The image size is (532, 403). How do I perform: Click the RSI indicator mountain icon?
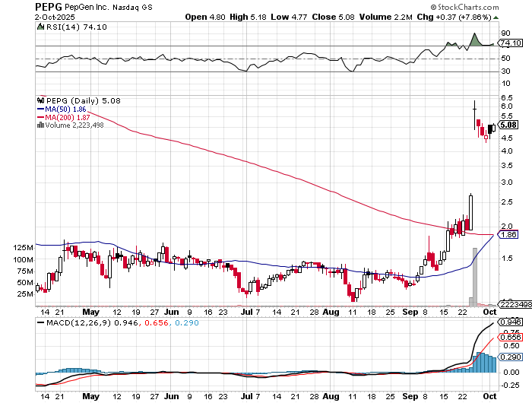40,27
